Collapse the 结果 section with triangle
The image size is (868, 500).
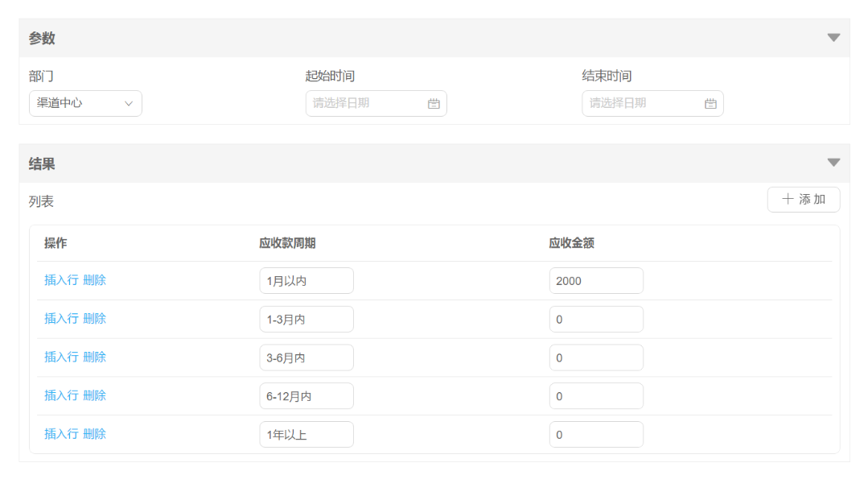[833, 163]
